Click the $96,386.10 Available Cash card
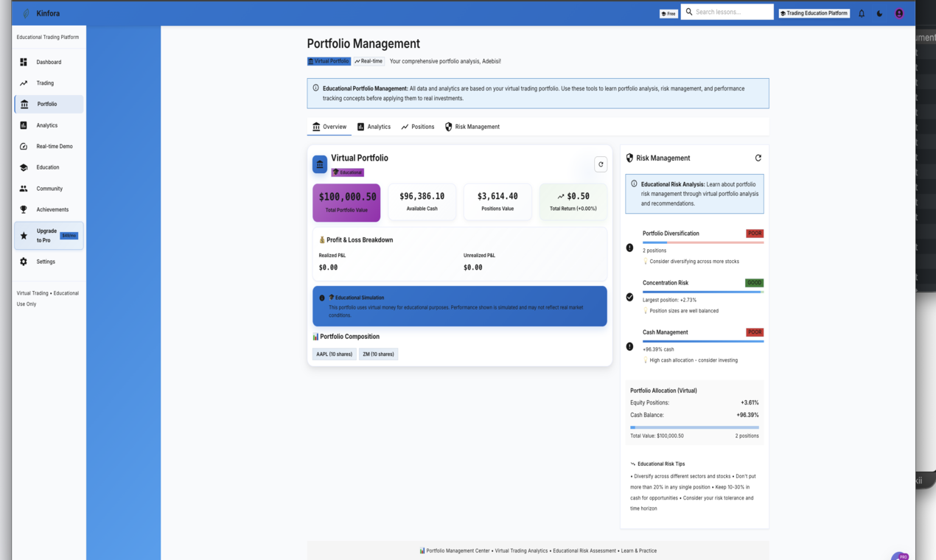This screenshot has height=560, width=936. coord(422,203)
